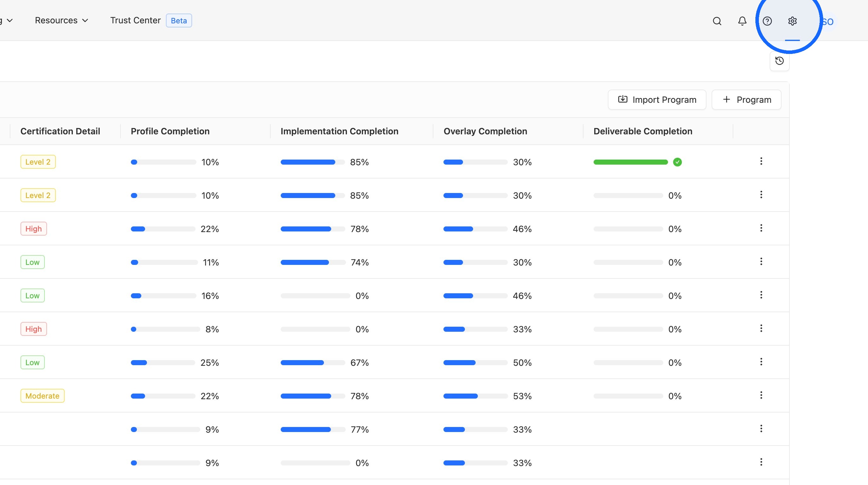Screen dimensions: 868x485
Task: Click the 67% implementation value
Action: click(360, 363)
